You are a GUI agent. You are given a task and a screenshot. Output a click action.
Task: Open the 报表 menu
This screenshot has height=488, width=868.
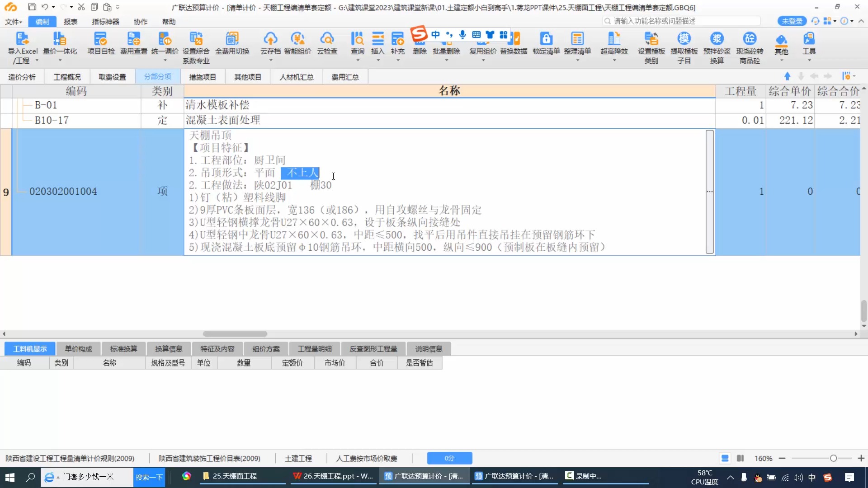pos(70,21)
